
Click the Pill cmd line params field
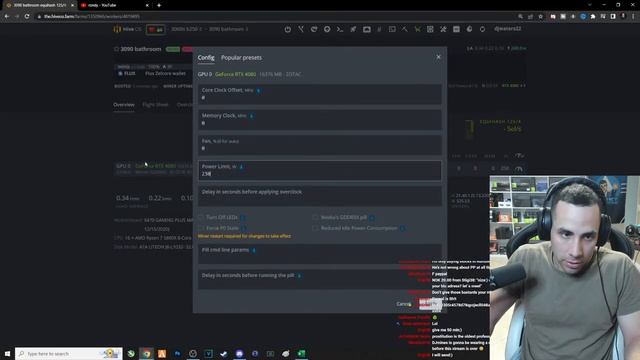(320, 254)
